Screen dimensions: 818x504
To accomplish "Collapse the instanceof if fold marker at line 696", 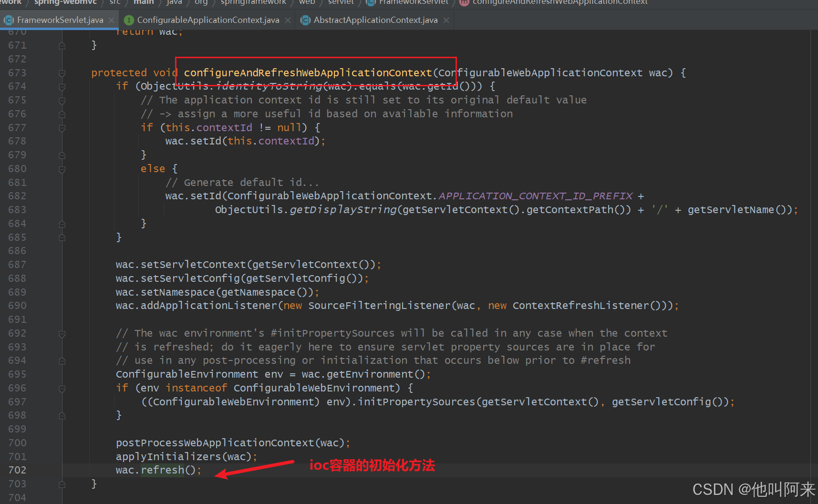I will (x=62, y=389).
